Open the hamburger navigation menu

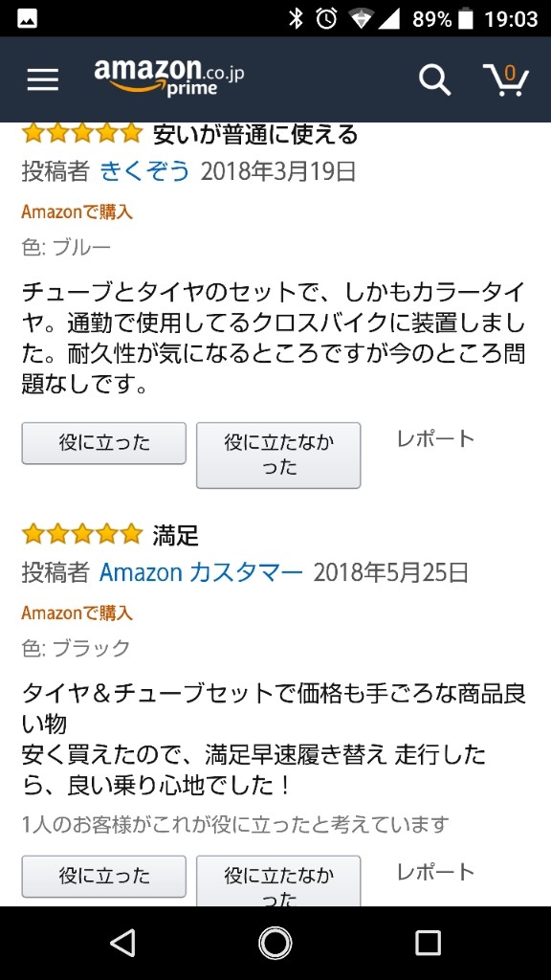43,79
